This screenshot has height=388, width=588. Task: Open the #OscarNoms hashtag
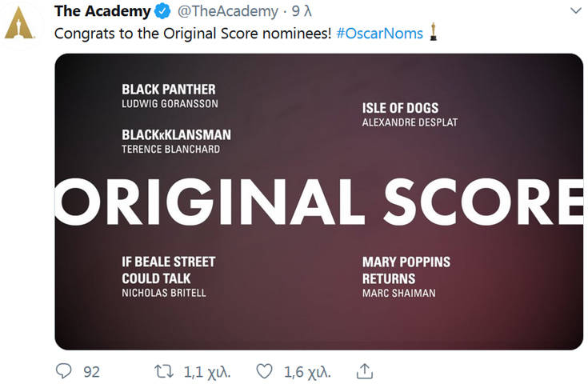tap(379, 34)
